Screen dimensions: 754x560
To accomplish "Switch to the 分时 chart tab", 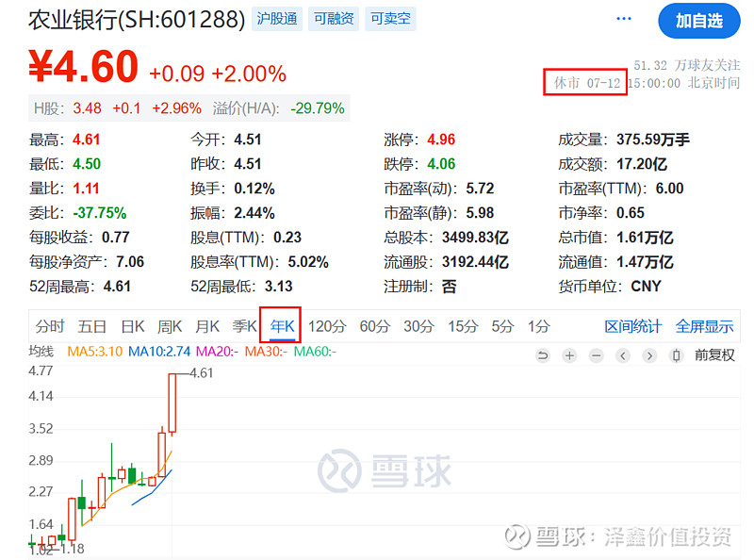I will pos(50,326).
